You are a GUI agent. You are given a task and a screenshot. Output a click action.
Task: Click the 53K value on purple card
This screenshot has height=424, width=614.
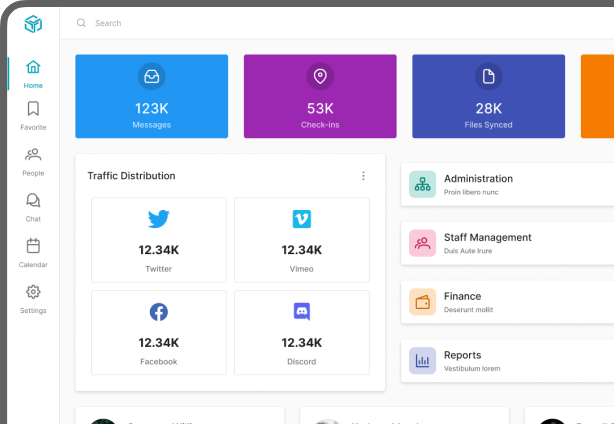(320, 108)
